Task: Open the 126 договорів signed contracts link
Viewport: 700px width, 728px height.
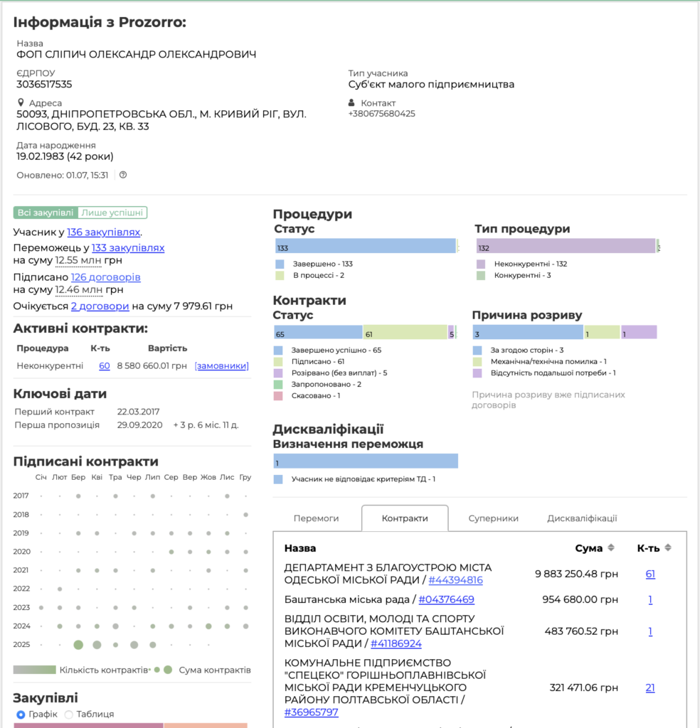Action: click(105, 277)
